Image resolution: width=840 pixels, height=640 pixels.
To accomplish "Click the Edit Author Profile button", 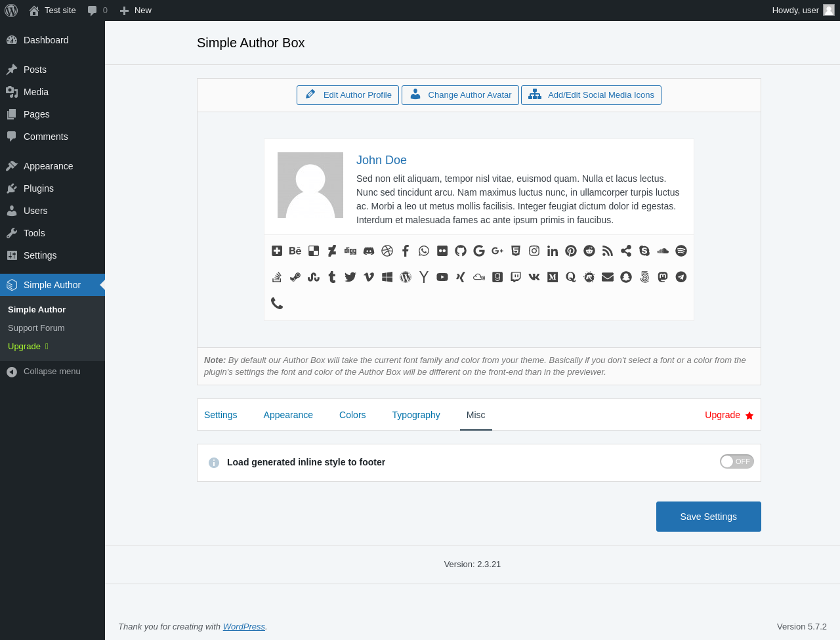I will pyautogui.click(x=348, y=95).
